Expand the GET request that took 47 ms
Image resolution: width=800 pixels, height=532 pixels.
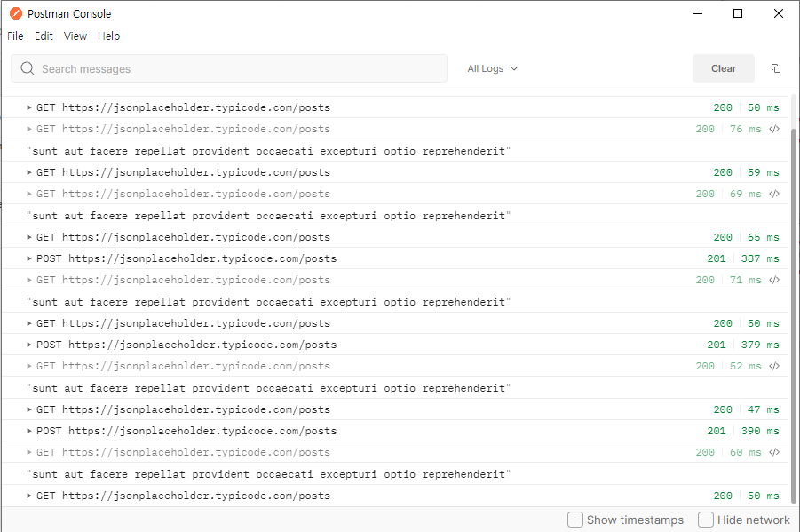tap(29, 410)
